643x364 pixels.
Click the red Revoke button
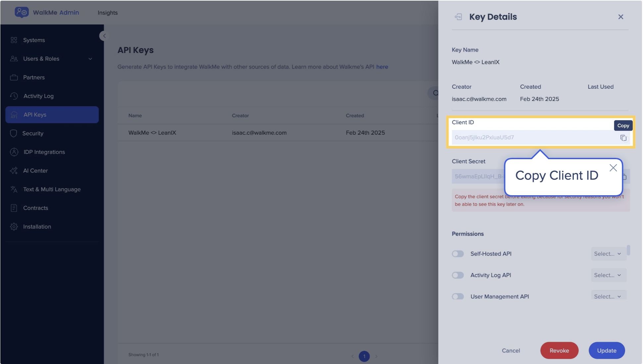(559, 350)
